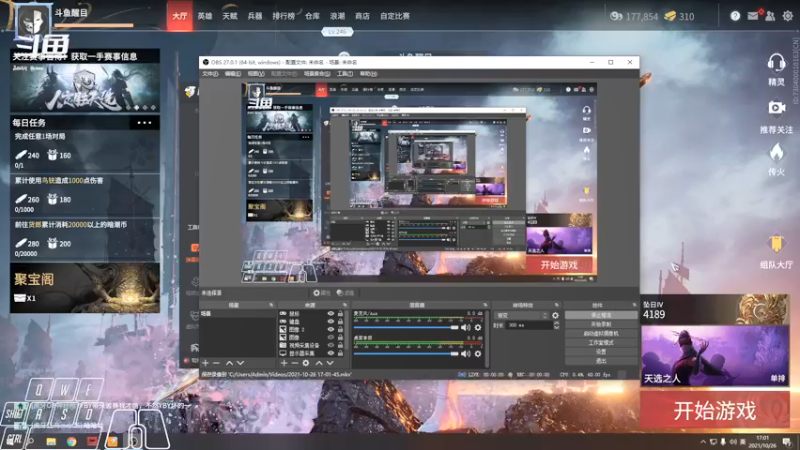Move selected source up with arrow icon
The width and height of the screenshot is (800, 450).
319,363
